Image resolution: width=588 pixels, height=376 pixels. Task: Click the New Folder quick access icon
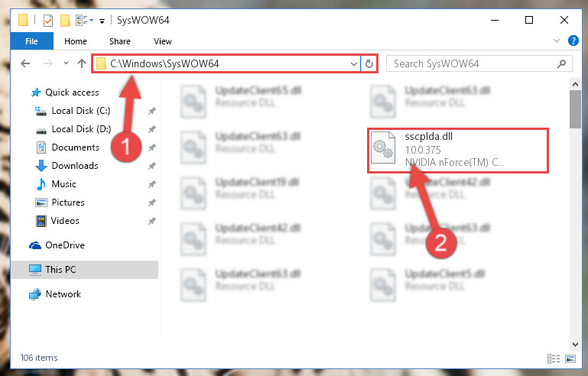[x=65, y=20]
